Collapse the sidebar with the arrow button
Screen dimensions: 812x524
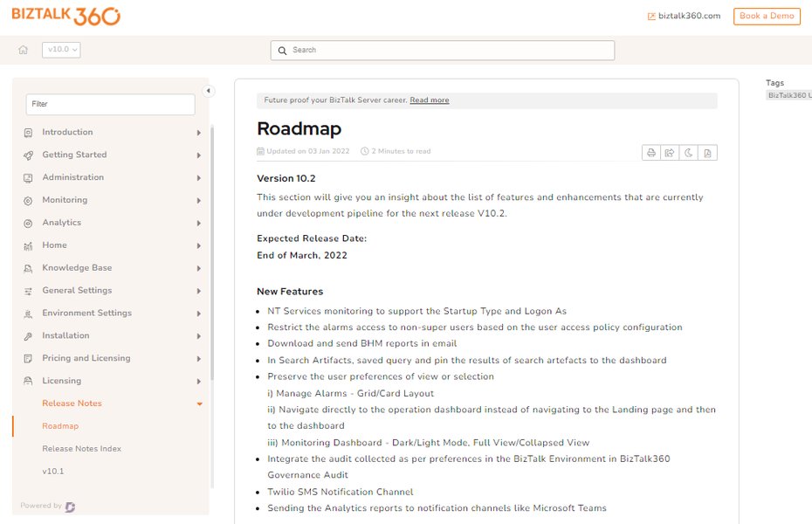[x=208, y=91]
